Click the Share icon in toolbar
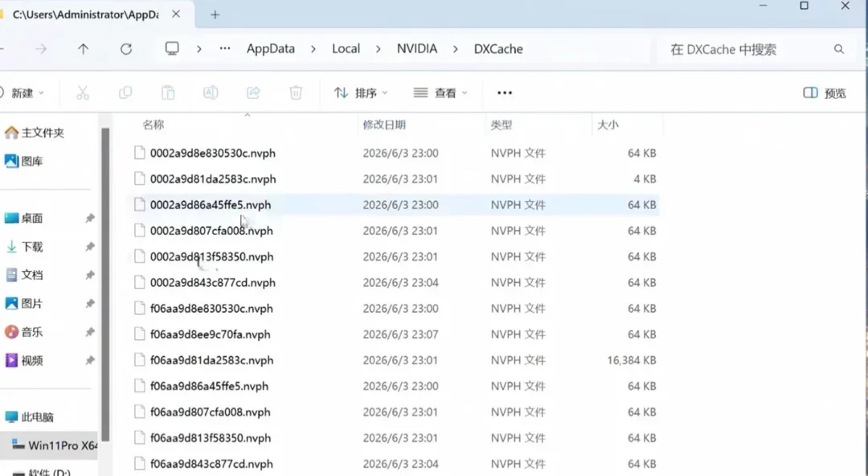The width and height of the screenshot is (868, 476). click(253, 92)
